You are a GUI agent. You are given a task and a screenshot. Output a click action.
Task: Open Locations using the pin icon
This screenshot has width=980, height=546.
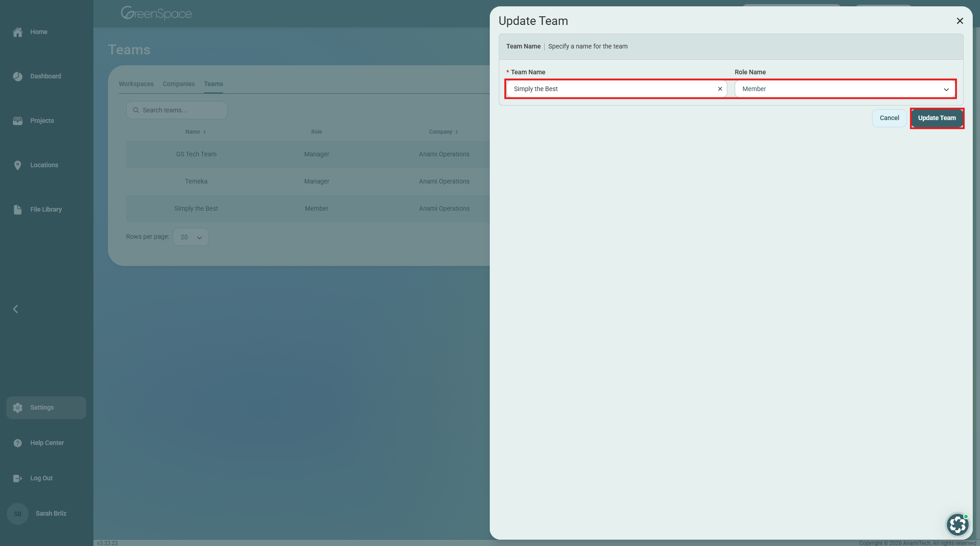coord(18,165)
